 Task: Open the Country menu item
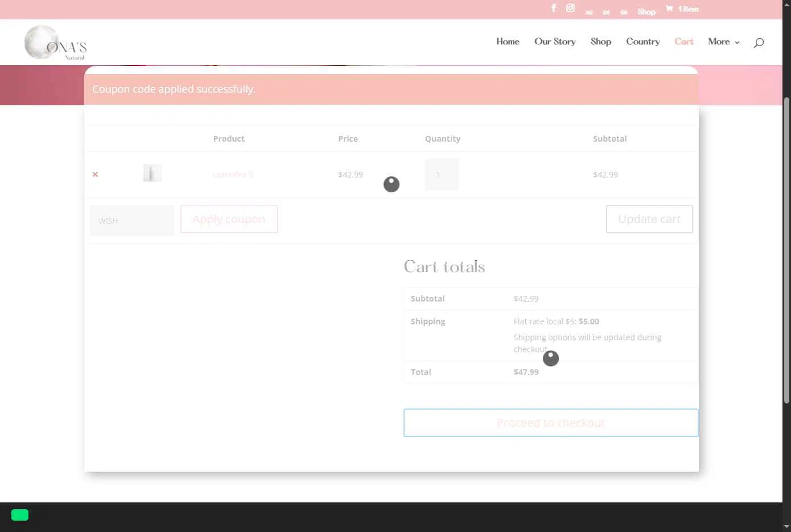(643, 42)
